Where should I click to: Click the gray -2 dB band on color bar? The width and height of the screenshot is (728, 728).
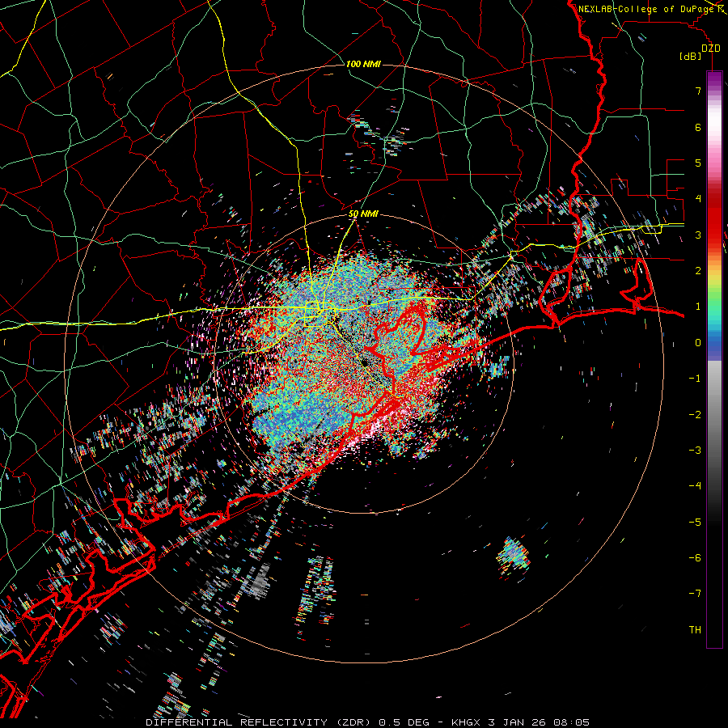[x=714, y=415]
